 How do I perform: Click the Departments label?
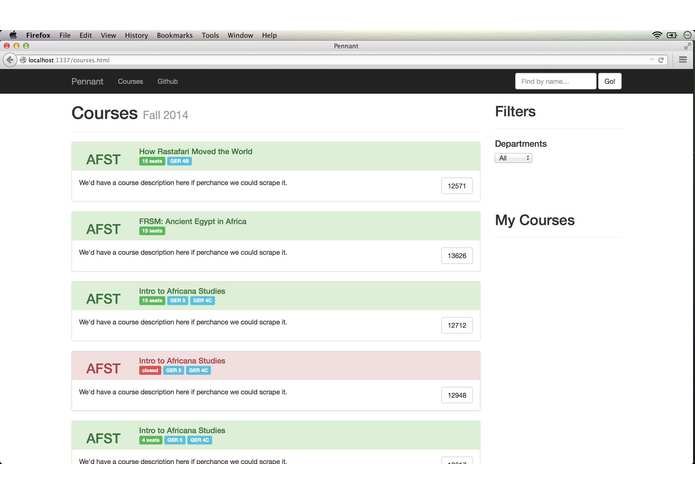[x=521, y=144]
